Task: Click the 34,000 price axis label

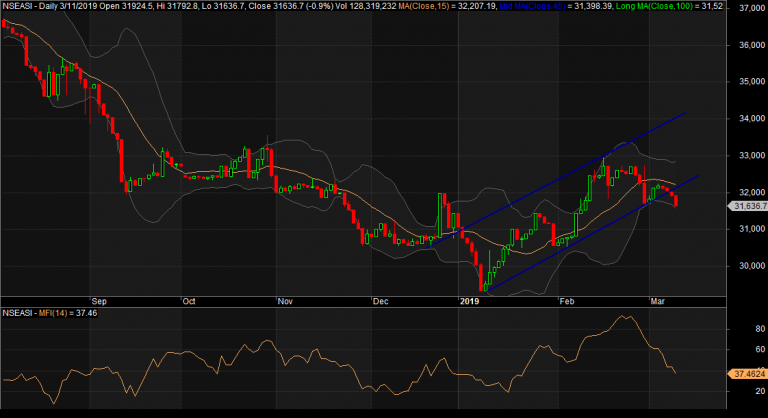Action: (752, 119)
